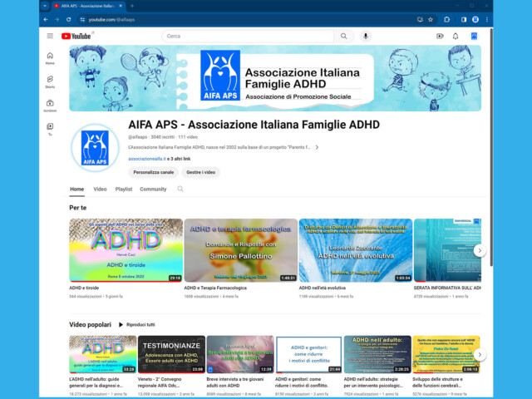Viewport: 532px width, 399px height.
Task: Toggle the browser side panel icon
Action: pos(464,20)
